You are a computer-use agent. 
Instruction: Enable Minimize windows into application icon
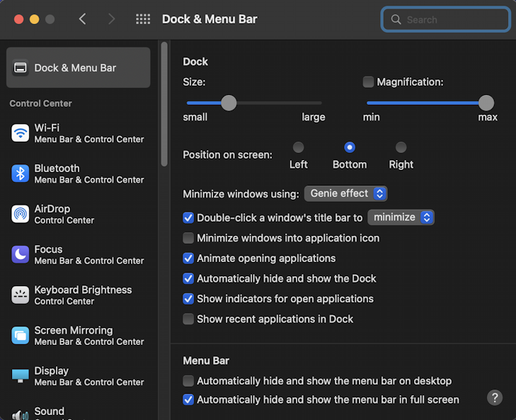point(188,238)
